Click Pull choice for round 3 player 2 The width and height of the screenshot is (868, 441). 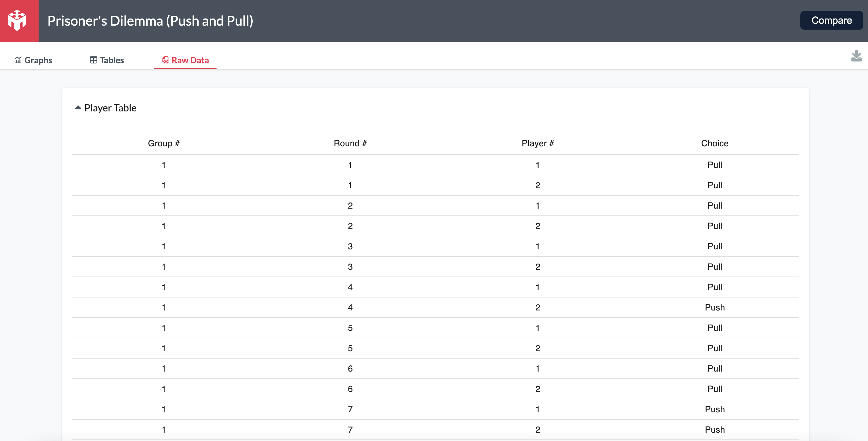pos(715,267)
